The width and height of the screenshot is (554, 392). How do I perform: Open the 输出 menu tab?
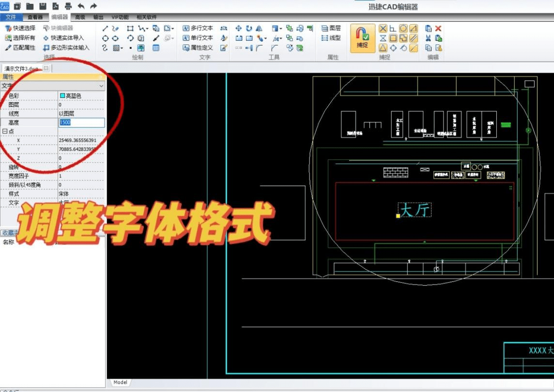tap(98, 16)
